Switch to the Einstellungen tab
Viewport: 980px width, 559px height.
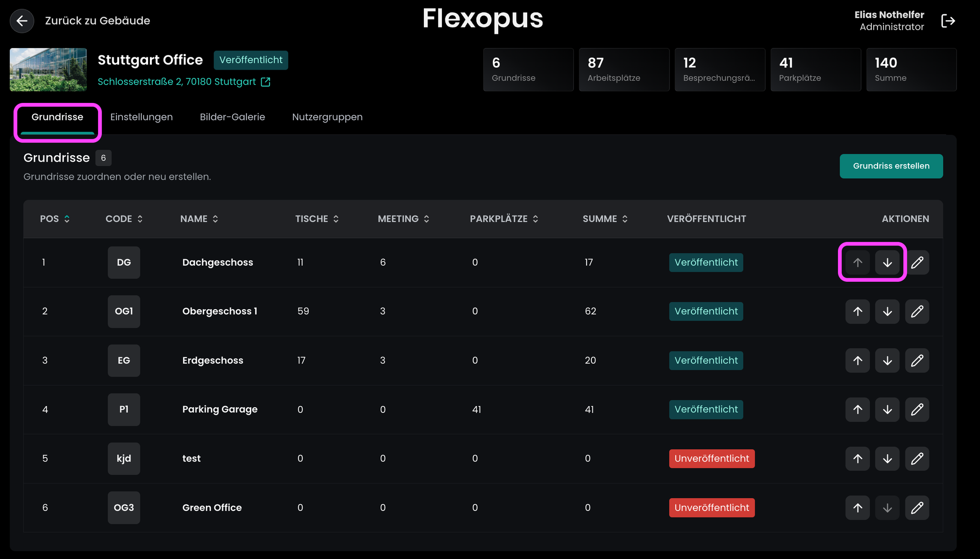(141, 117)
